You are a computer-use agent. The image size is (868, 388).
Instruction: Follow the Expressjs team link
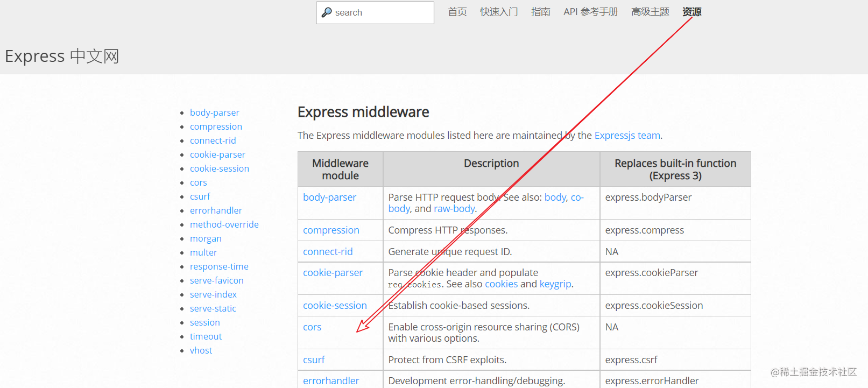click(x=627, y=136)
